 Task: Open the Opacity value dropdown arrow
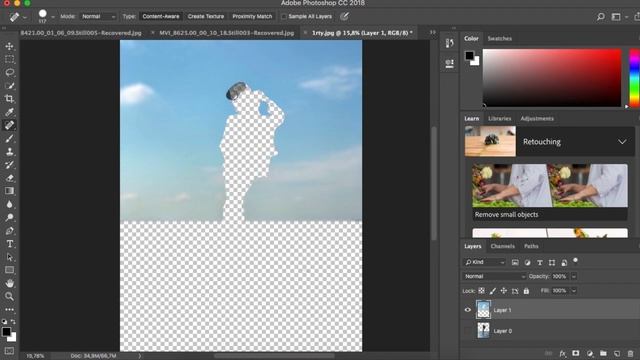tap(573, 276)
